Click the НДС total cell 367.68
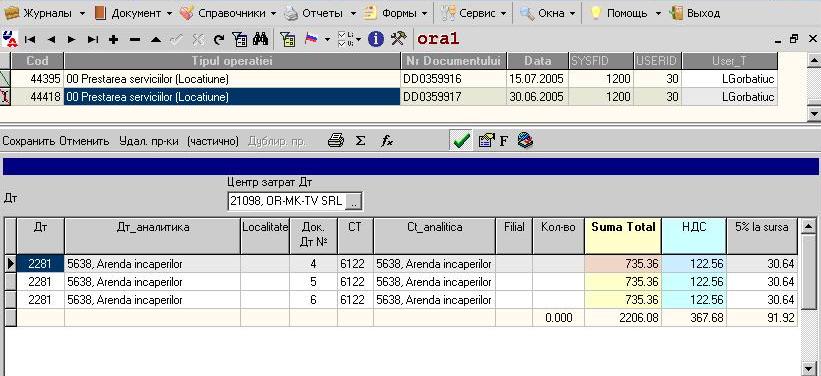Viewport: 821px width, 376px height. [694, 318]
